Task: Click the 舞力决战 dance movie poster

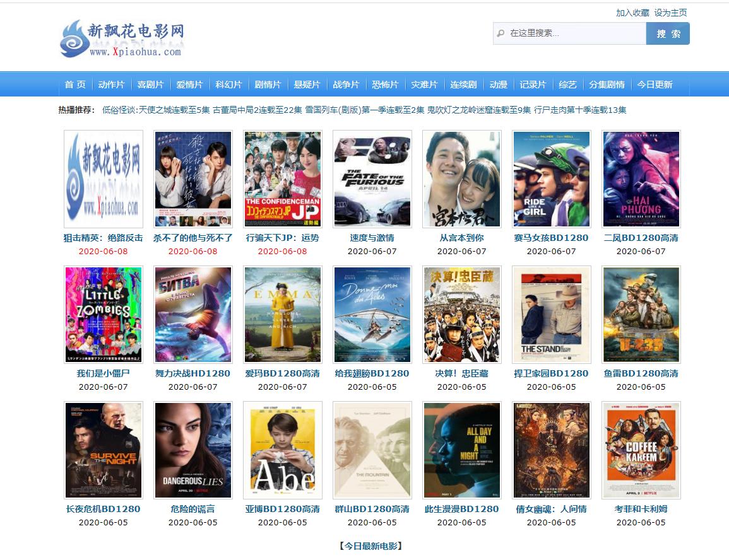Action: coord(193,314)
